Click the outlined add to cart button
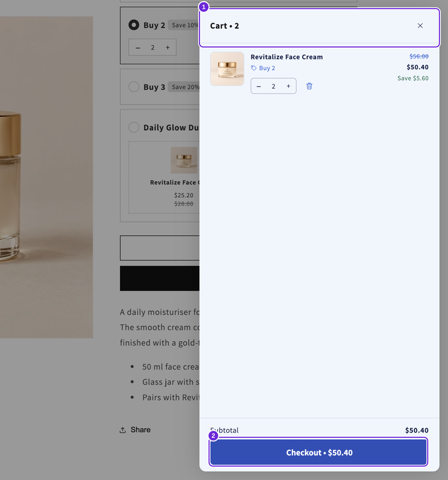Image resolution: width=448 pixels, height=480 pixels. [159, 248]
